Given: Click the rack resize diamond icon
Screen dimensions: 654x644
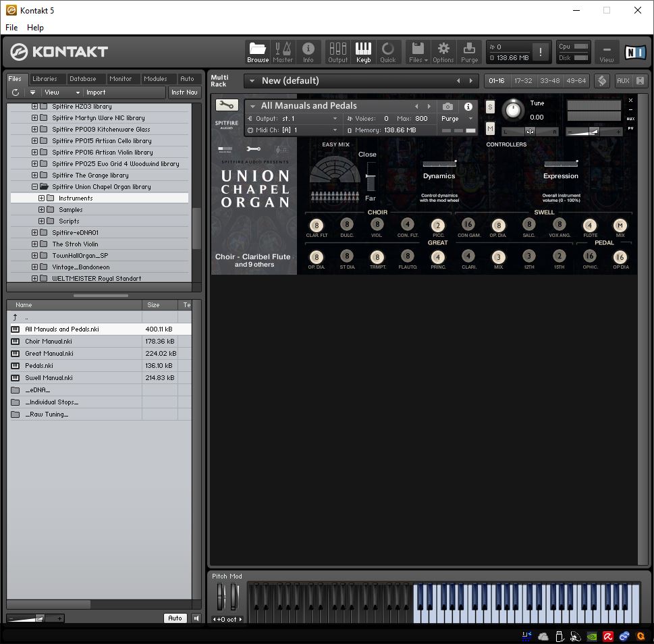Looking at the screenshot, I should 601,80.
